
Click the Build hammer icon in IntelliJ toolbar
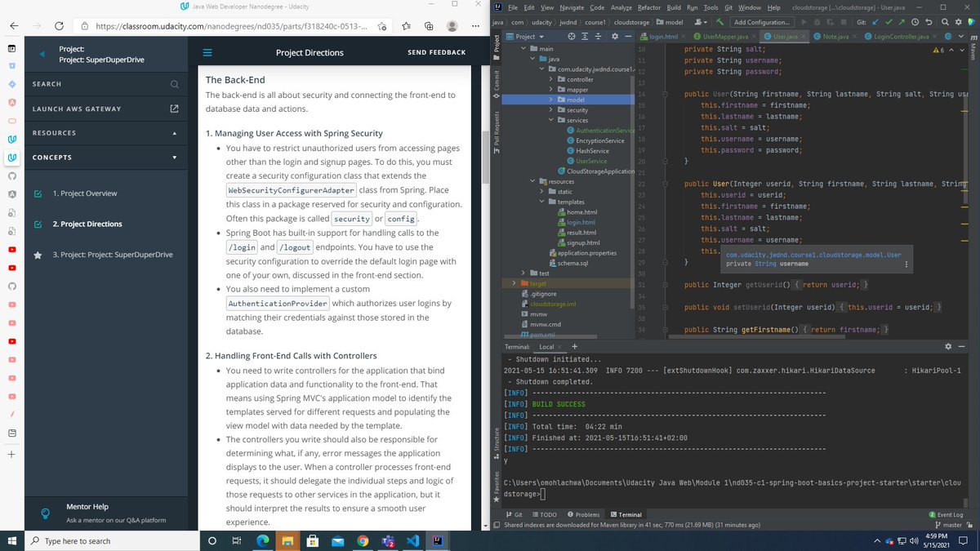pos(719,22)
